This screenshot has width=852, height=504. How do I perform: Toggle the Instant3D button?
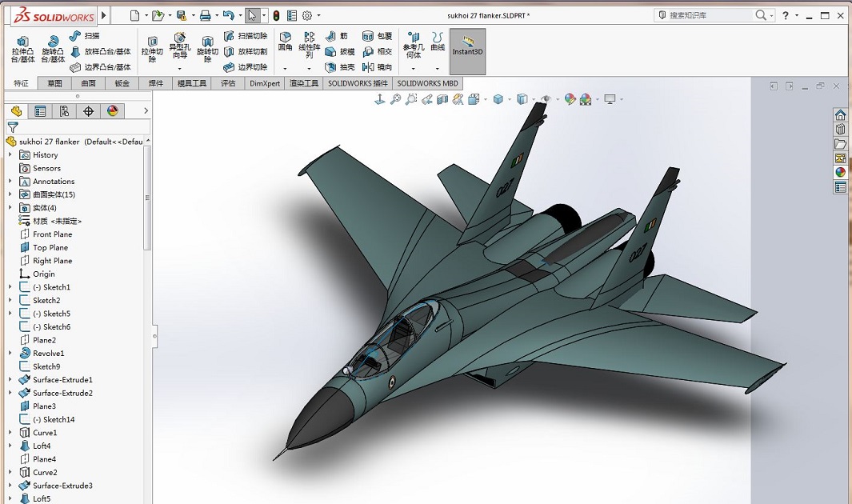click(467, 51)
